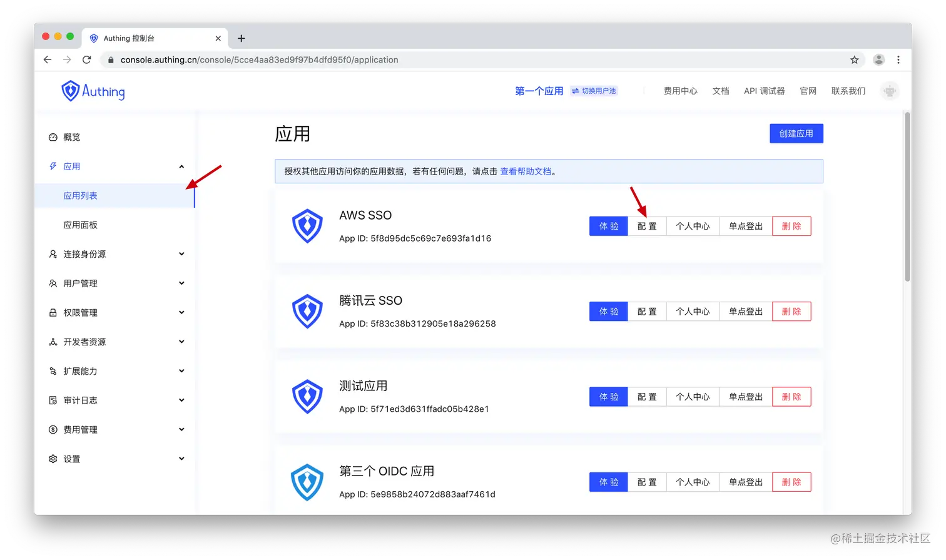Click 个人中心 for AWS SSO
Image resolution: width=946 pixels, height=560 pixels.
click(693, 227)
